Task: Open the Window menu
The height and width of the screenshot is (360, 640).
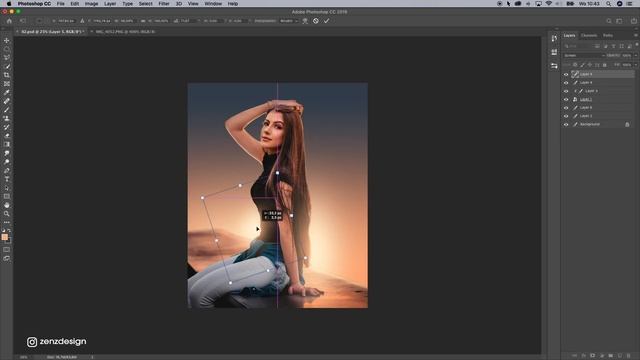Action: [213, 4]
